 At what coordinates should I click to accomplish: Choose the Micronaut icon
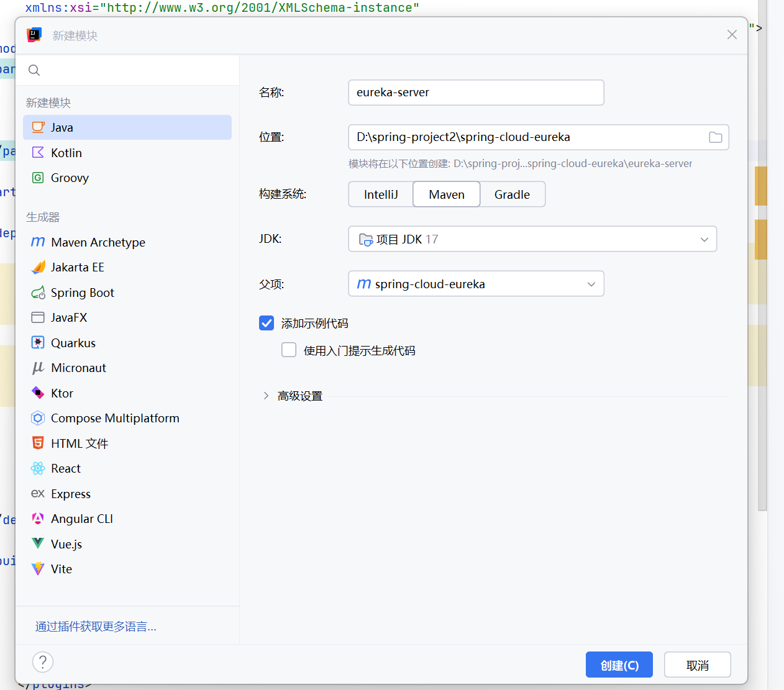(x=38, y=368)
